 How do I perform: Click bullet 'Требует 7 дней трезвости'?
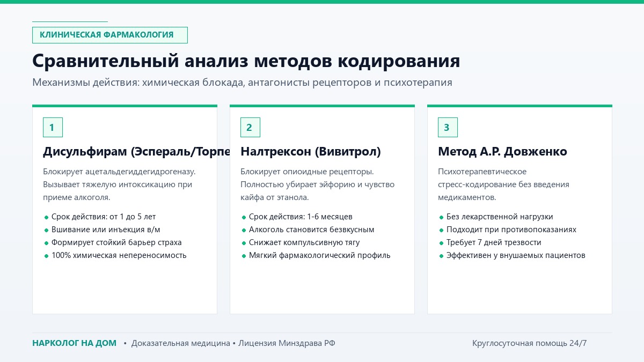[x=494, y=242]
